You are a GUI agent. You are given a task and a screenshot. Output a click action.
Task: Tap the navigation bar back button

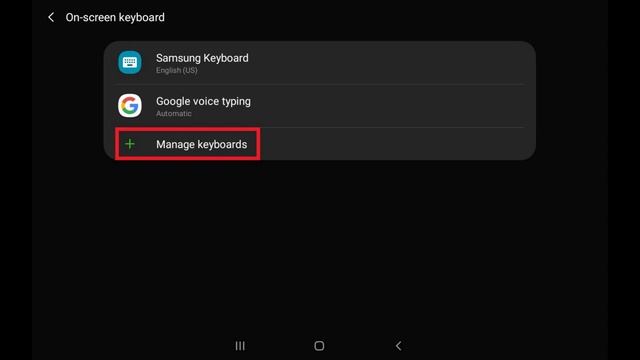[x=398, y=346]
